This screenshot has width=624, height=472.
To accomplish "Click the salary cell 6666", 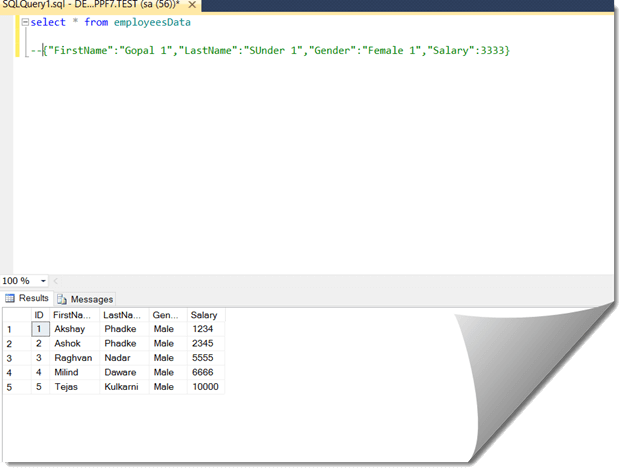I will click(x=206, y=373).
